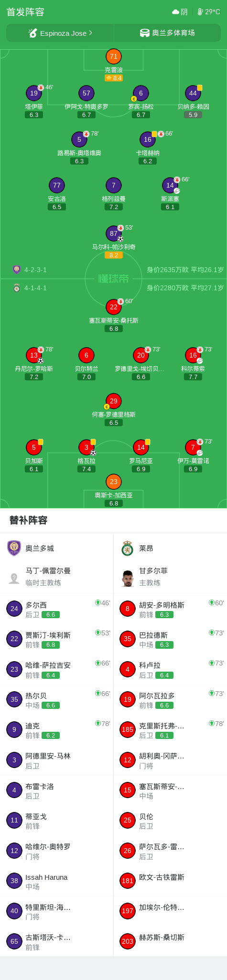Open the 首发阵容 section heading
The height and width of the screenshot is (980, 227).
25,12
